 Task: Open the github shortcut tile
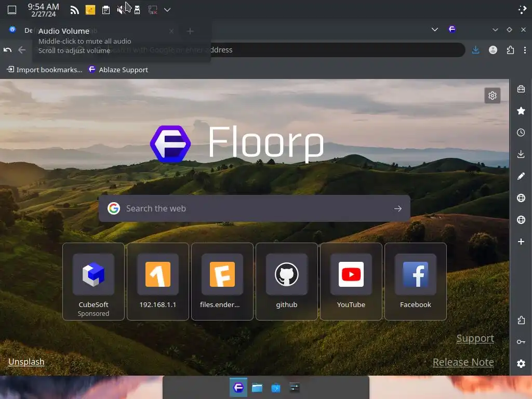pyautogui.click(x=287, y=281)
